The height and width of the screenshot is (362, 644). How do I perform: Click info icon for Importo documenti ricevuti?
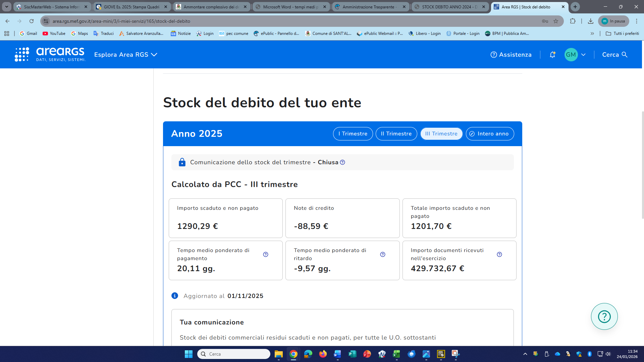pyautogui.click(x=499, y=254)
